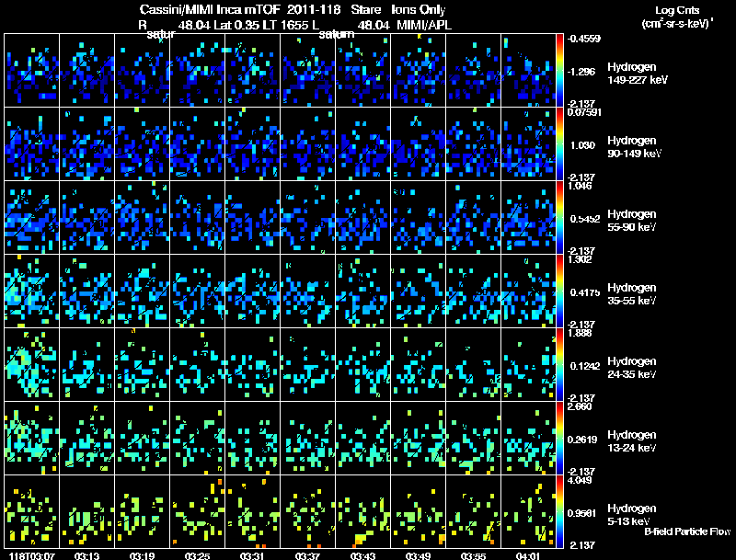The height and width of the screenshot is (560, 736).
Task: Click the 0.07591 color scale value
Action: pyautogui.click(x=584, y=112)
